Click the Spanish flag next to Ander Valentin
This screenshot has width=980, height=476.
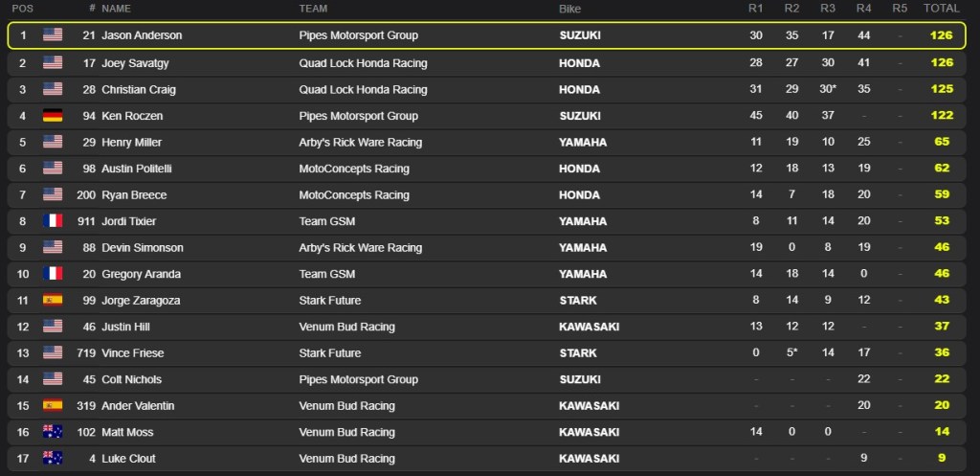(x=53, y=405)
